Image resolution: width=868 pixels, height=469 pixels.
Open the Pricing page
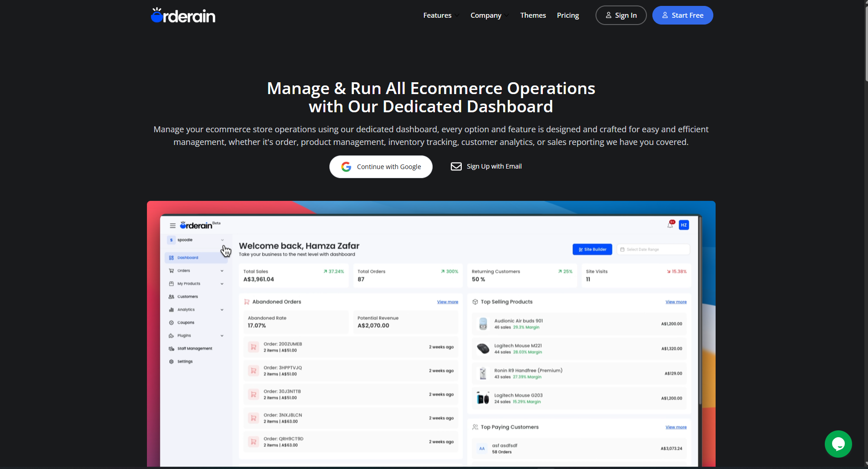coord(568,15)
